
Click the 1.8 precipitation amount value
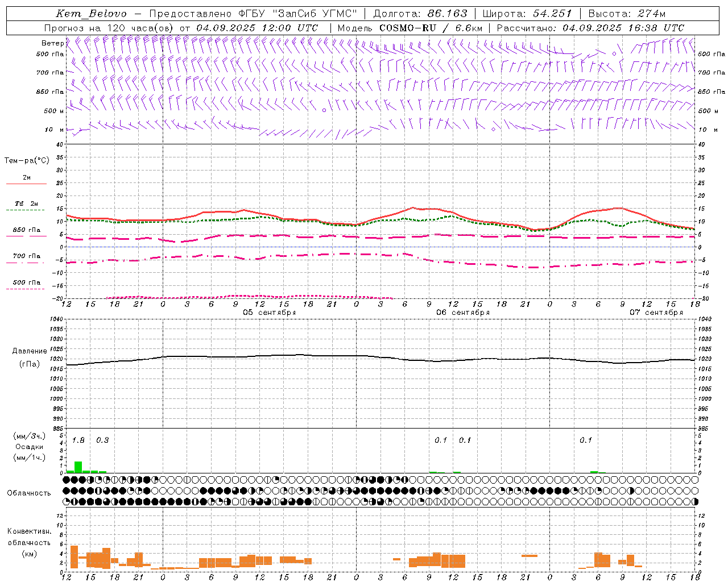[x=78, y=440]
